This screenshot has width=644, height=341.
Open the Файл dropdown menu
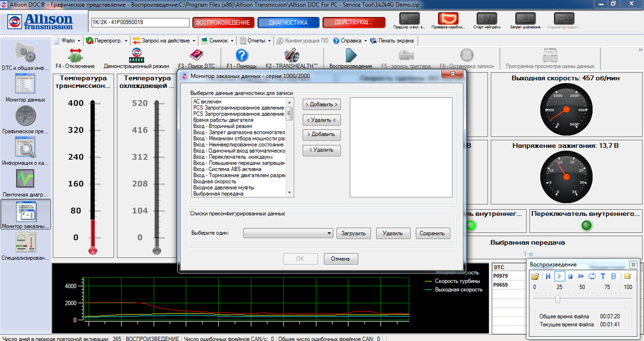(x=68, y=41)
